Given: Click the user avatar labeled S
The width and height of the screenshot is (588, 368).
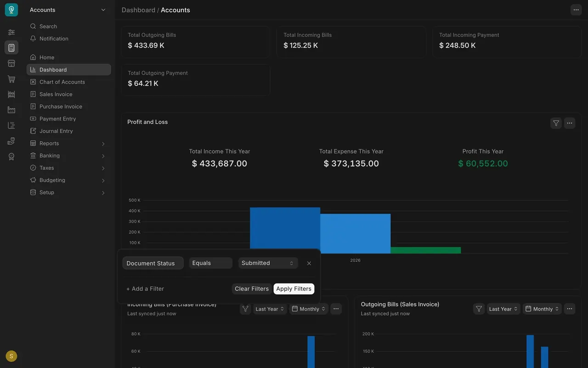Looking at the screenshot, I should tap(11, 356).
